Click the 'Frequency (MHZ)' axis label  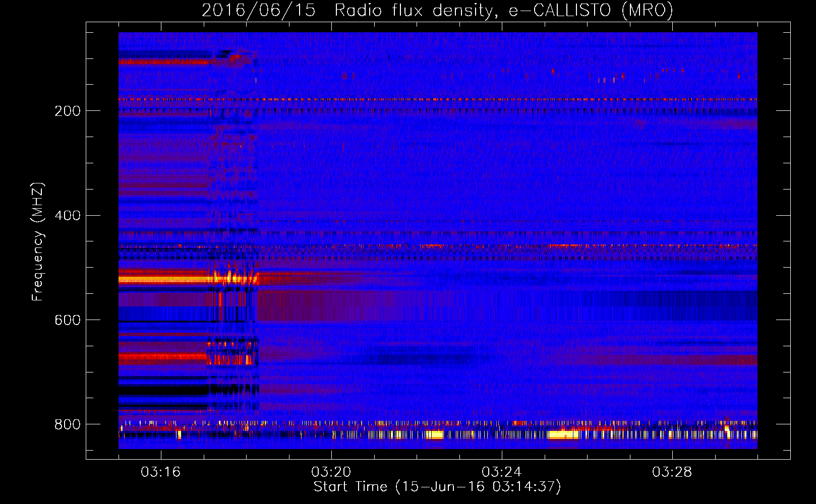37,242
